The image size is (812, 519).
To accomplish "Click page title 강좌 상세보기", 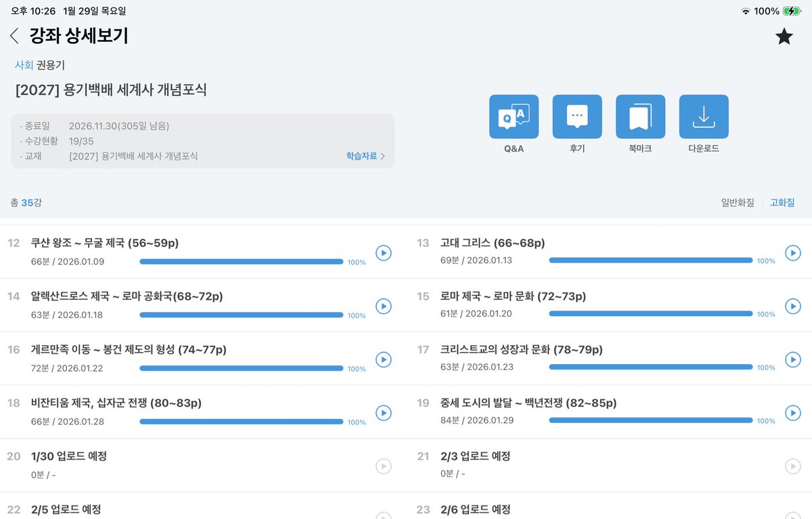I will point(78,36).
